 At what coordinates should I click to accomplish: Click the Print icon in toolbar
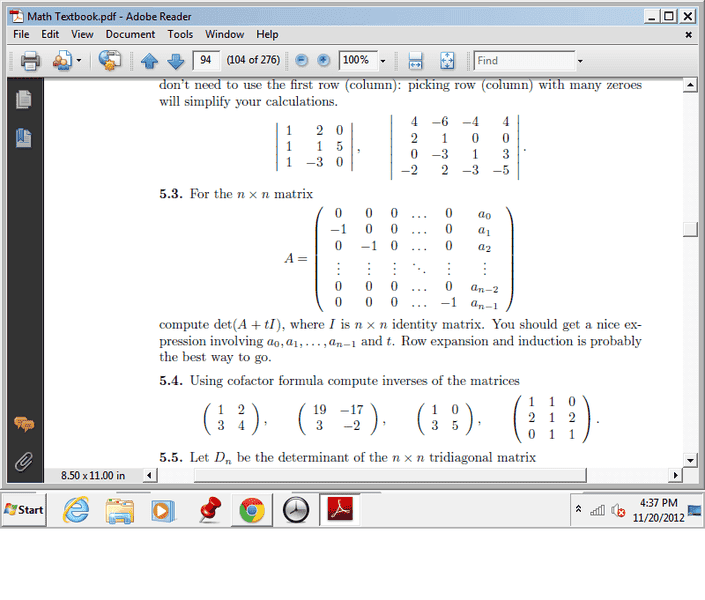pos(30,60)
